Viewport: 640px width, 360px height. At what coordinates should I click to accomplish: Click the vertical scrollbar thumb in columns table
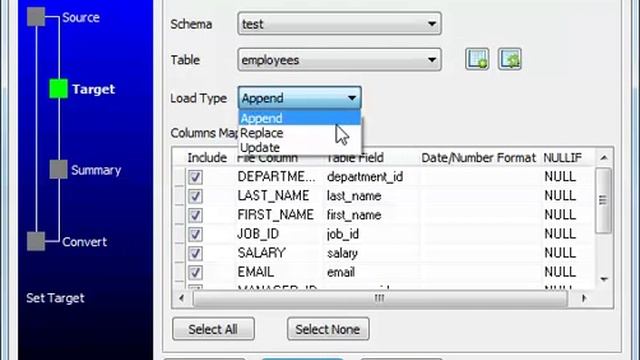604,200
